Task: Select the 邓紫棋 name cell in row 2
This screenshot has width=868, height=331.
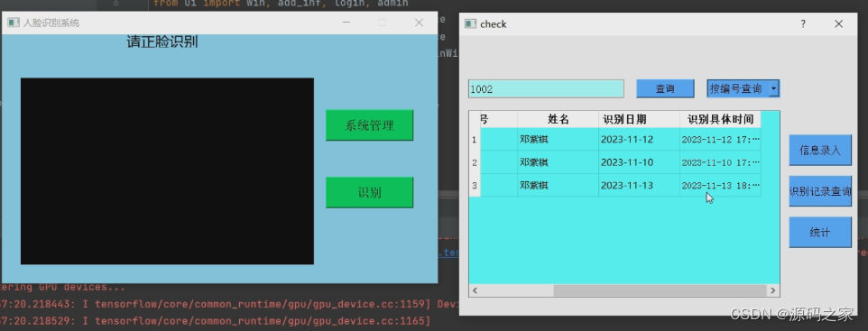Action: coord(558,162)
